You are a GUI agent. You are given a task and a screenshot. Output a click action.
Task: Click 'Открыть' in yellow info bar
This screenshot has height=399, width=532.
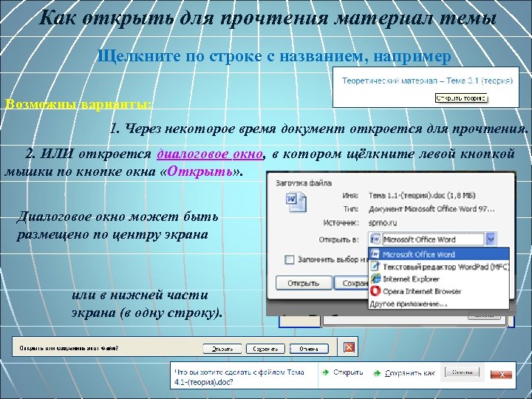(222, 349)
